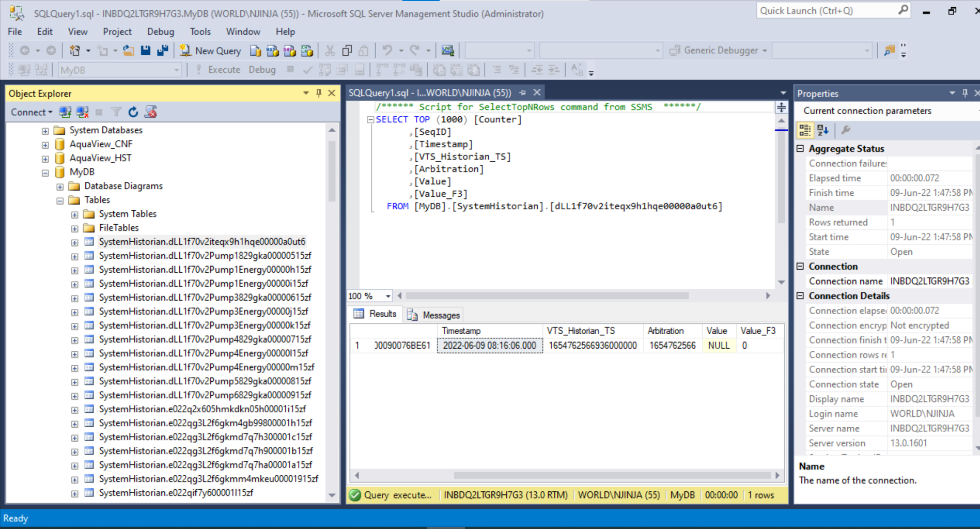
Task: Click the Quick Launch search box
Action: click(x=827, y=10)
